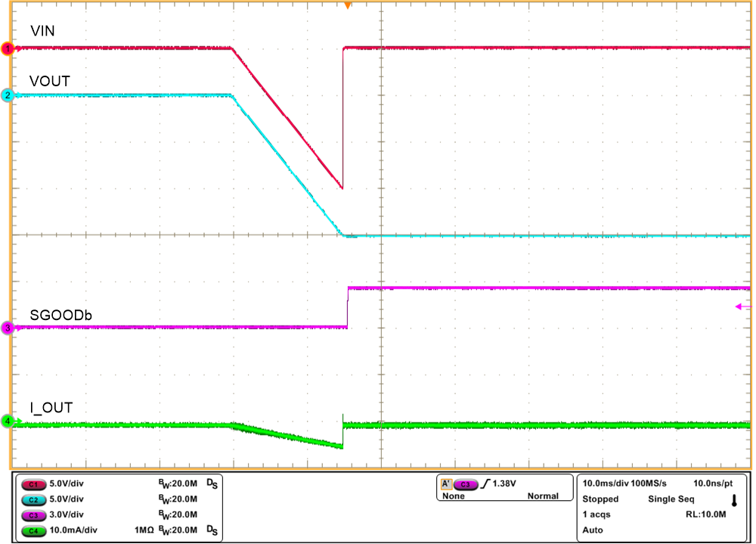Screen dimensions: 756x544
Task: Toggle the DS indicator on channel C4
Action: click(212, 529)
